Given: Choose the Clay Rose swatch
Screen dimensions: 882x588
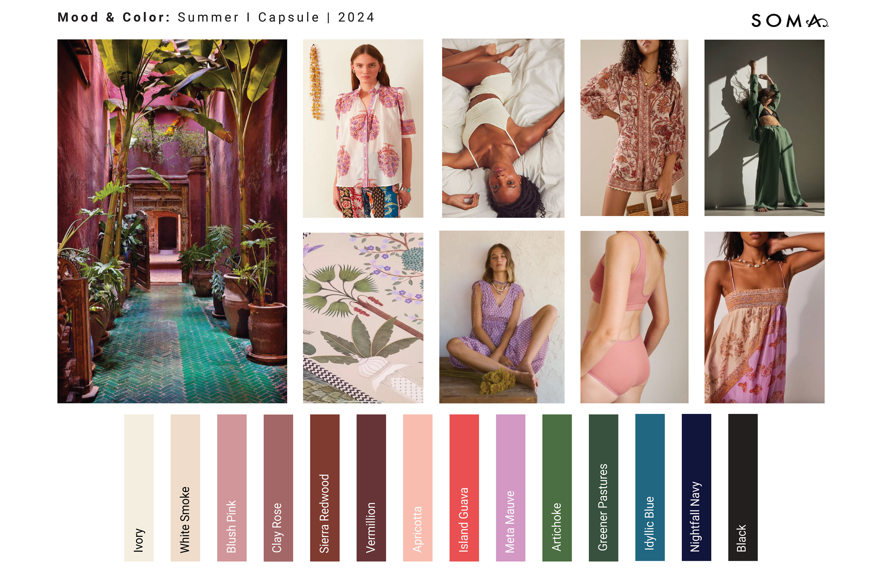Looking at the screenshot, I should [278, 487].
